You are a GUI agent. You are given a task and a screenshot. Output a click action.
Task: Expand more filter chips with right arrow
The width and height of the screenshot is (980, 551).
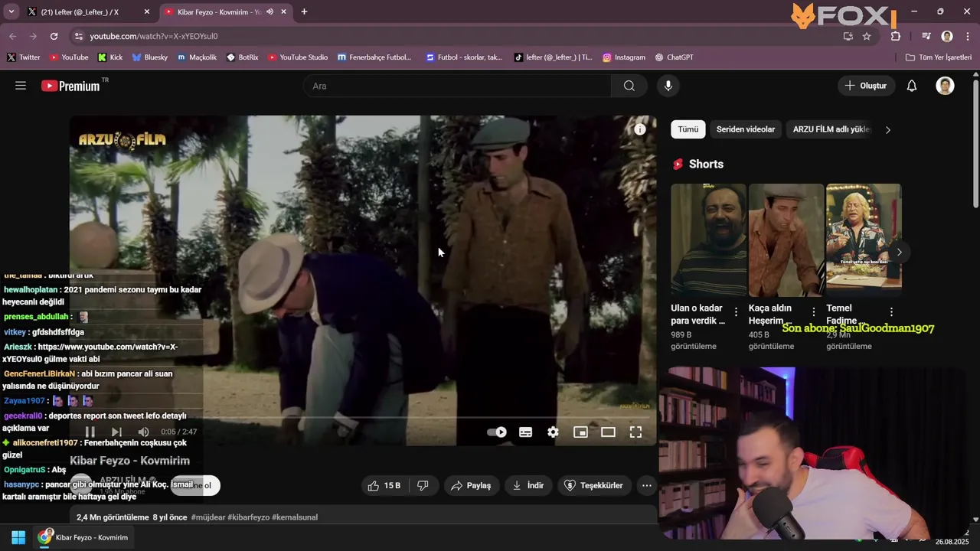[888, 130]
